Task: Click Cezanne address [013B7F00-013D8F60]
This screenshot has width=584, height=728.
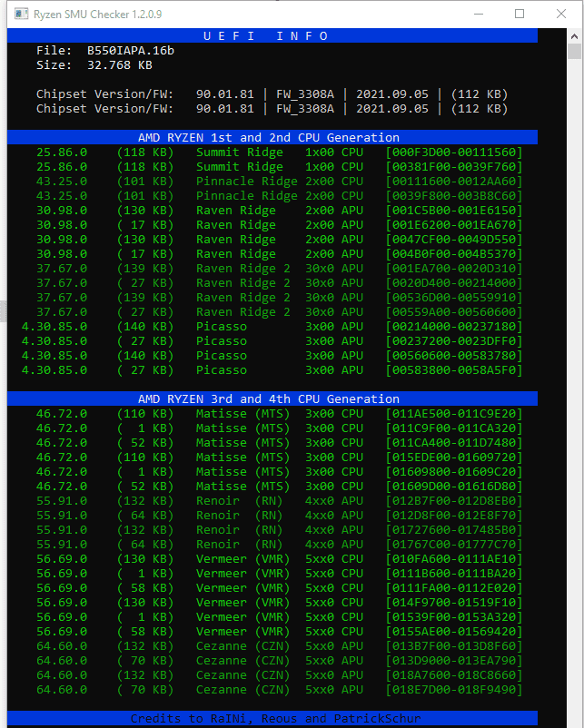Action: [x=454, y=646]
